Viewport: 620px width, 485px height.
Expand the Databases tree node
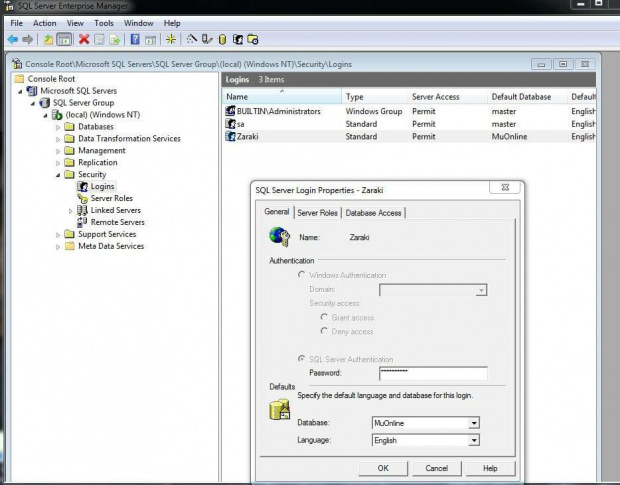(58, 127)
